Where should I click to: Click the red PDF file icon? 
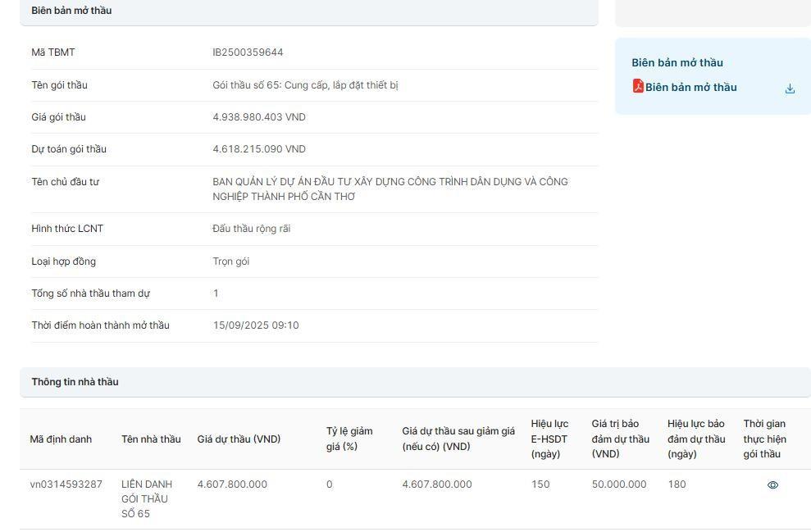637,86
